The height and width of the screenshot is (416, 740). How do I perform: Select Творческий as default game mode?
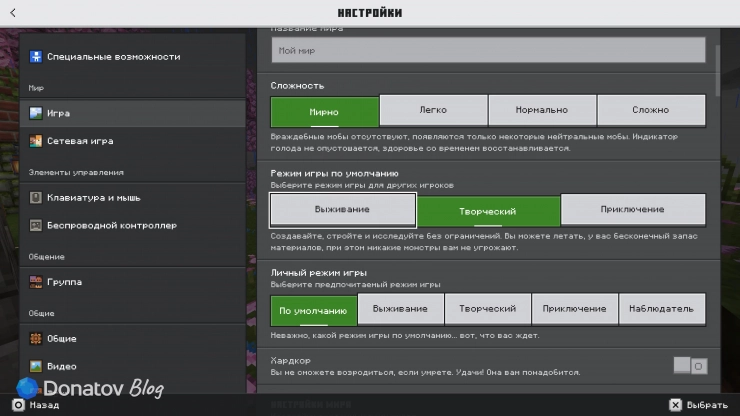[488, 211]
